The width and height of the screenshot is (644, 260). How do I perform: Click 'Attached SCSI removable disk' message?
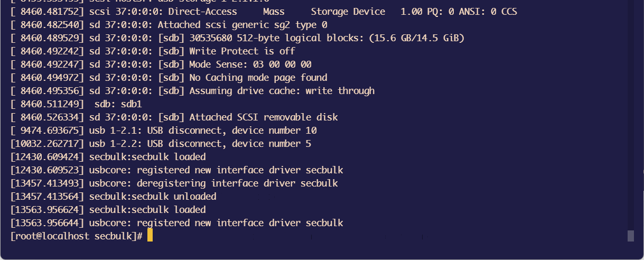click(264, 117)
